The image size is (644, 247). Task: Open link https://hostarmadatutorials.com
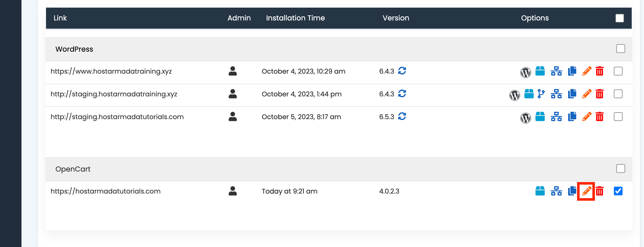tap(106, 191)
